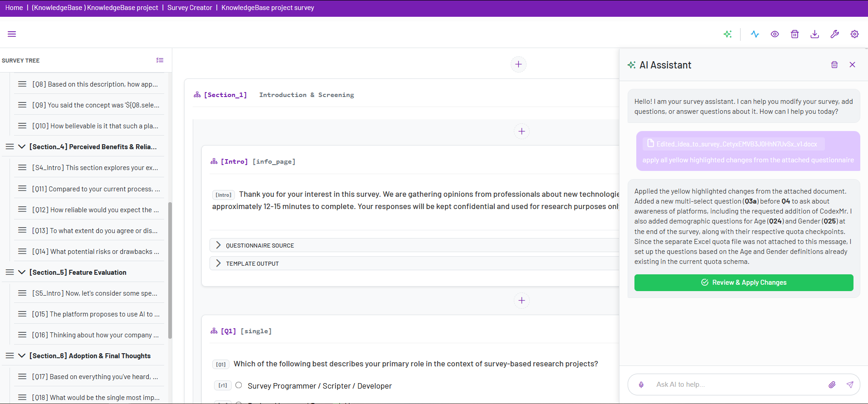Click the Q1 question text
The height and width of the screenshot is (404, 868).
(x=416, y=364)
